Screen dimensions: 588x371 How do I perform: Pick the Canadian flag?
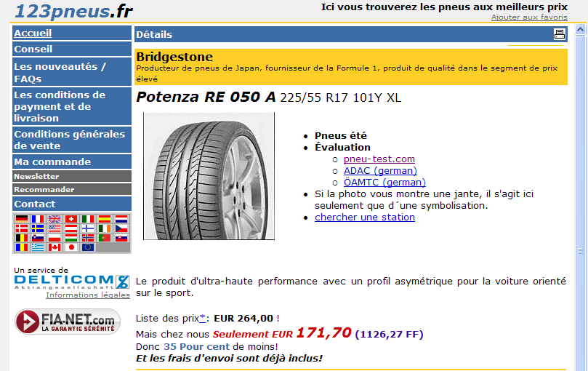click(55, 247)
